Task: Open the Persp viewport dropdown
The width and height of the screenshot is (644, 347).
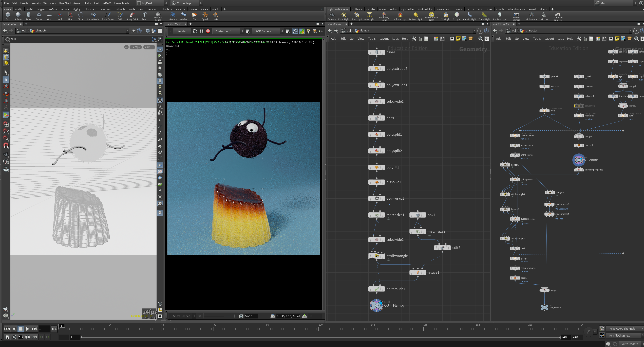Action: [136, 47]
